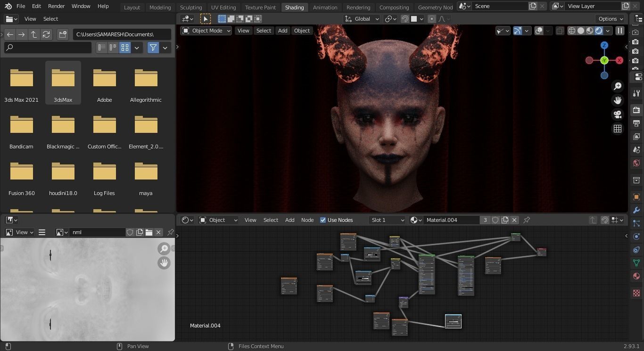This screenshot has height=351, width=644.
Task: Open image editor View mode dropdown
Action: coord(20,232)
